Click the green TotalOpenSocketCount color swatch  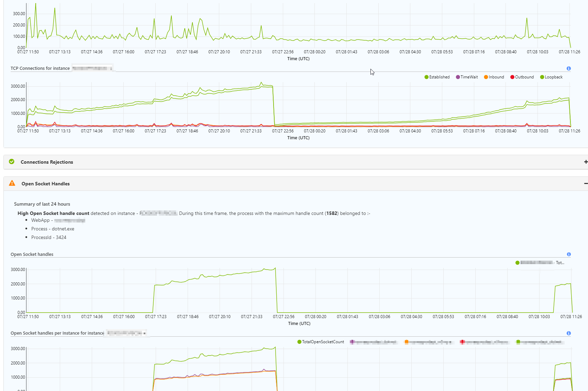[x=299, y=342]
